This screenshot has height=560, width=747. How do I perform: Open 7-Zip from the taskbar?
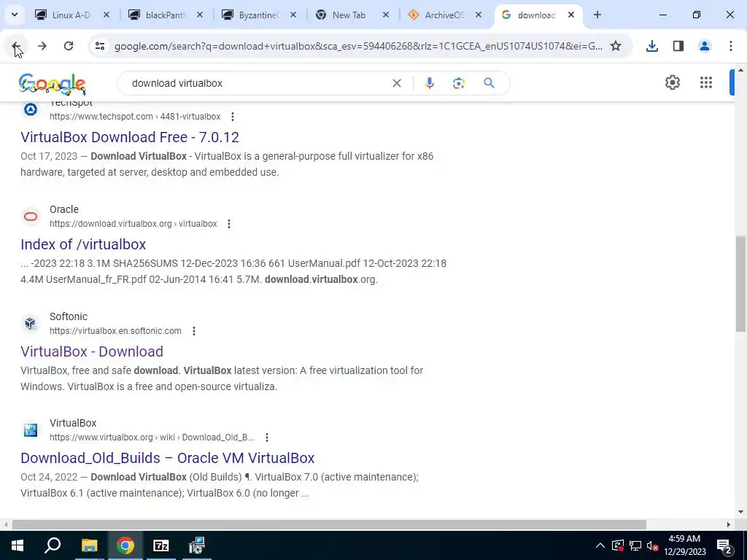coord(161,545)
